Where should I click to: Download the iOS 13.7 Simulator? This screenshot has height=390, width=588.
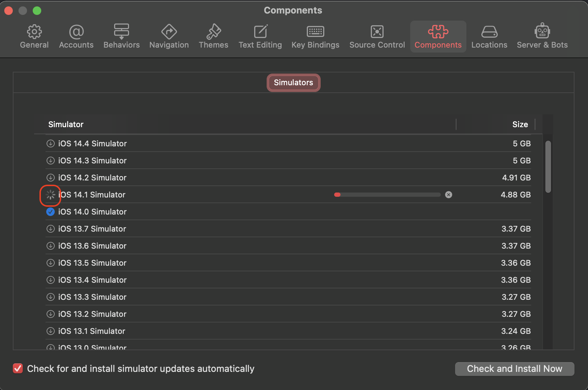point(50,229)
